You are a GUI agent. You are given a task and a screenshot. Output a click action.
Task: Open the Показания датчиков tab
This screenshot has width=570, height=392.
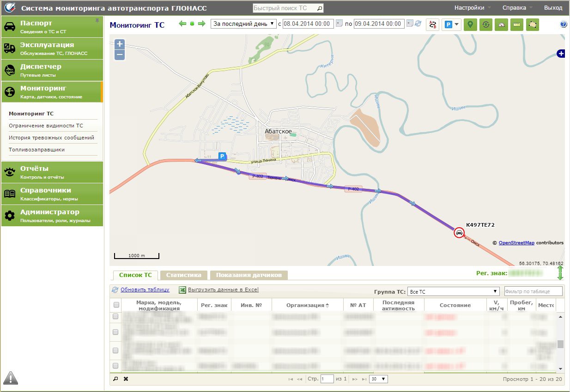[249, 275]
